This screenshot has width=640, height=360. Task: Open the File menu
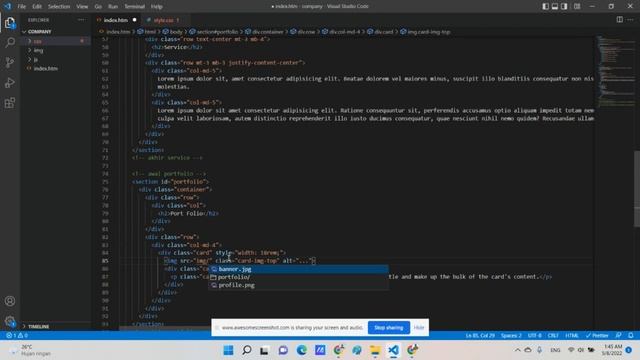pyautogui.click(x=22, y=7)
